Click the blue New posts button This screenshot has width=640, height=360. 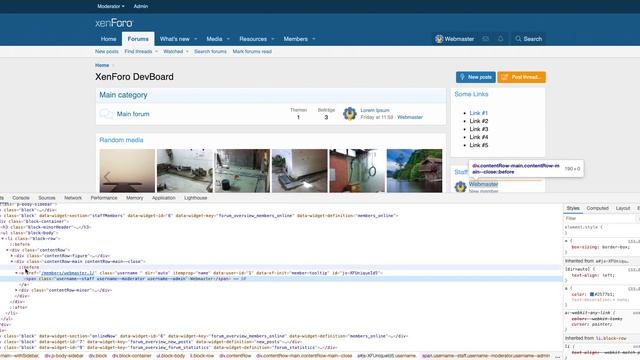click(476, 77)
